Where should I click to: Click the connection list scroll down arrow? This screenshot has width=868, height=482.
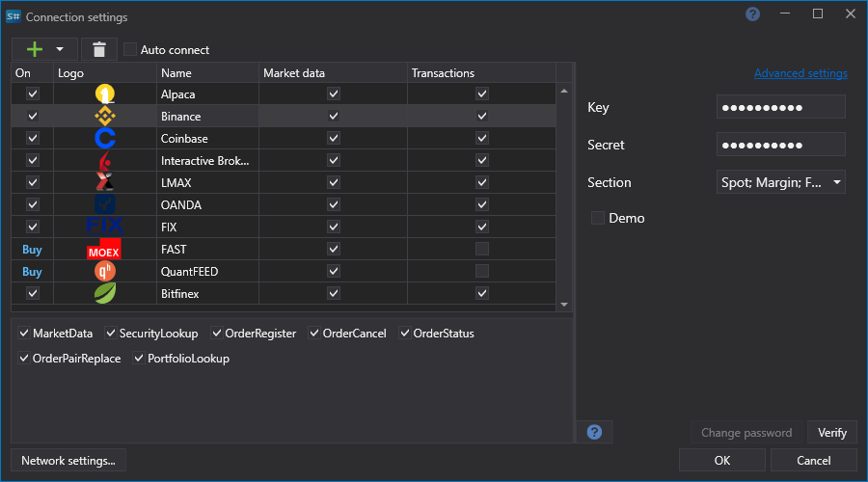tap(564, 305)
